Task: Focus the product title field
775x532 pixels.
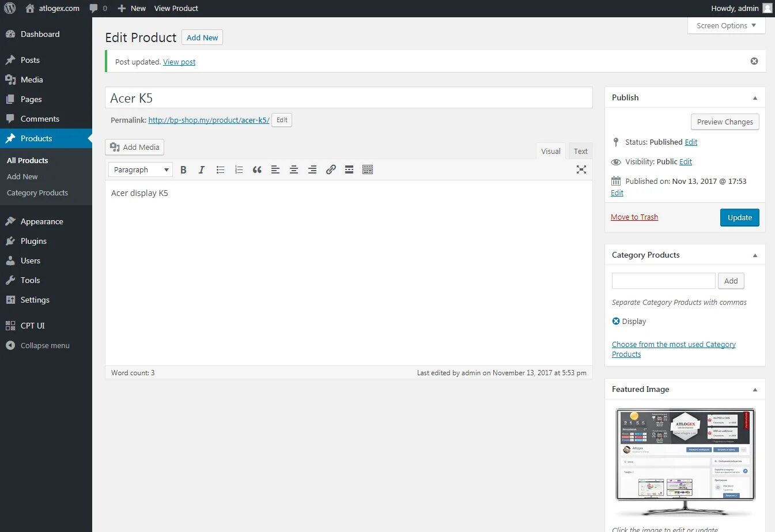Action: (x=349, y=98)
